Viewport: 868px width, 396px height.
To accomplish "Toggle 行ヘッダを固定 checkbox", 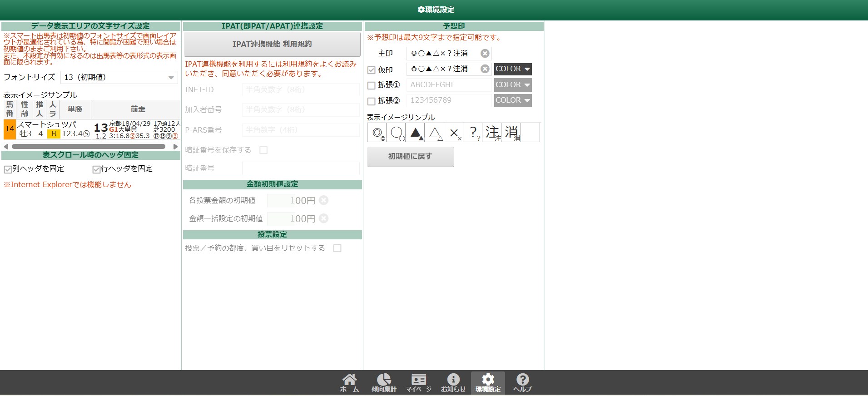I will click(x=96, y=169).
